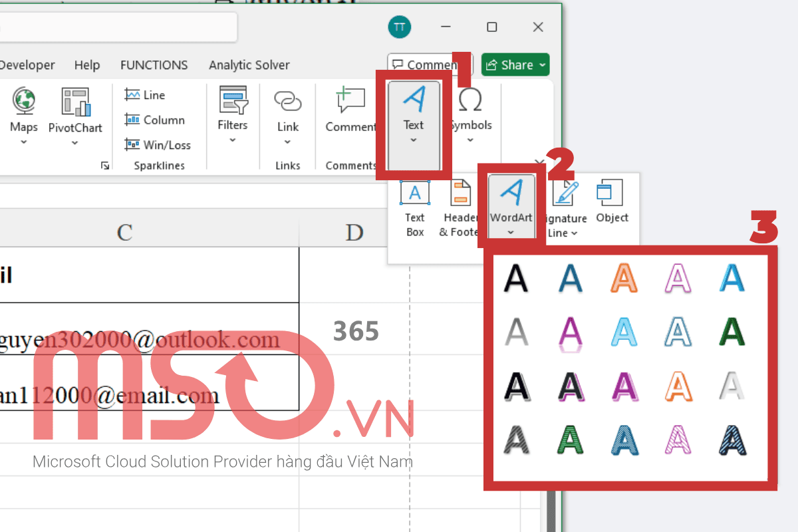Click the Share button

pos(515,65)
